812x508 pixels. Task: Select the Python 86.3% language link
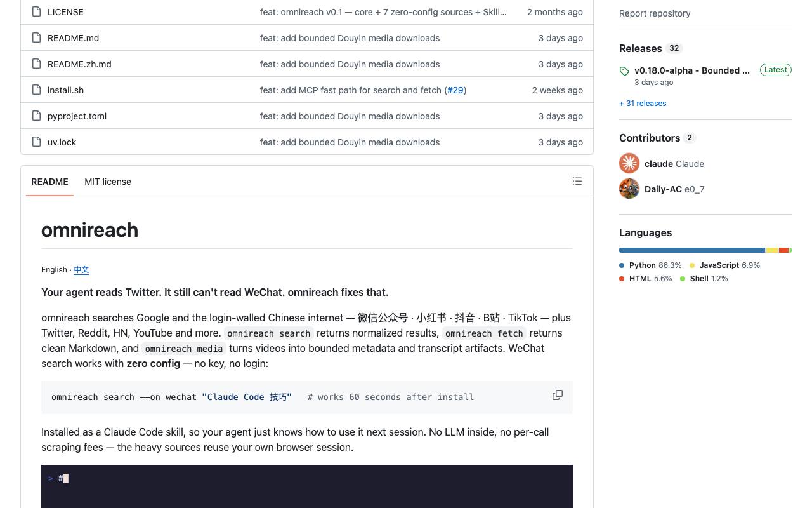click(650, 265)
